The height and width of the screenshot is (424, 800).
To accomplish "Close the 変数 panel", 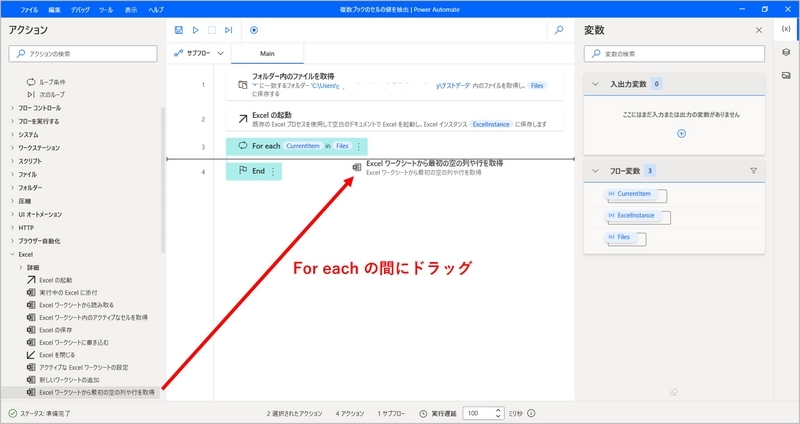I will pyautogui.click(x=759, y=30).
